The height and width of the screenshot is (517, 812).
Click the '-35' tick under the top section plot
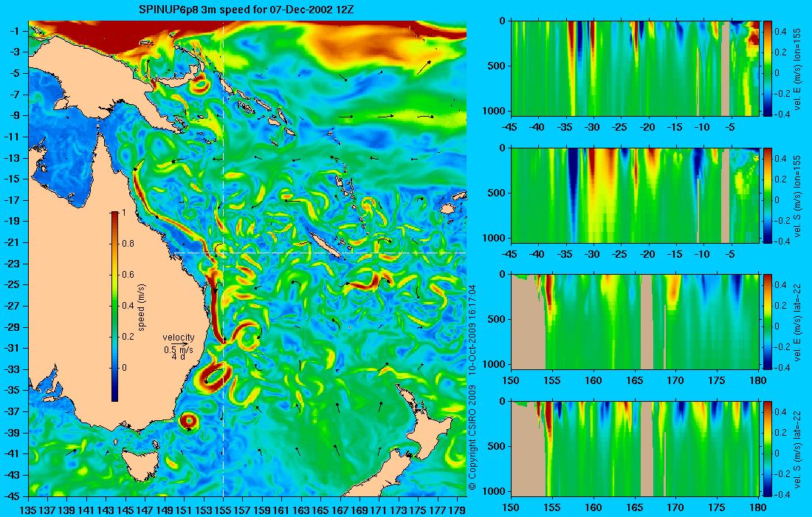(565, 128)
